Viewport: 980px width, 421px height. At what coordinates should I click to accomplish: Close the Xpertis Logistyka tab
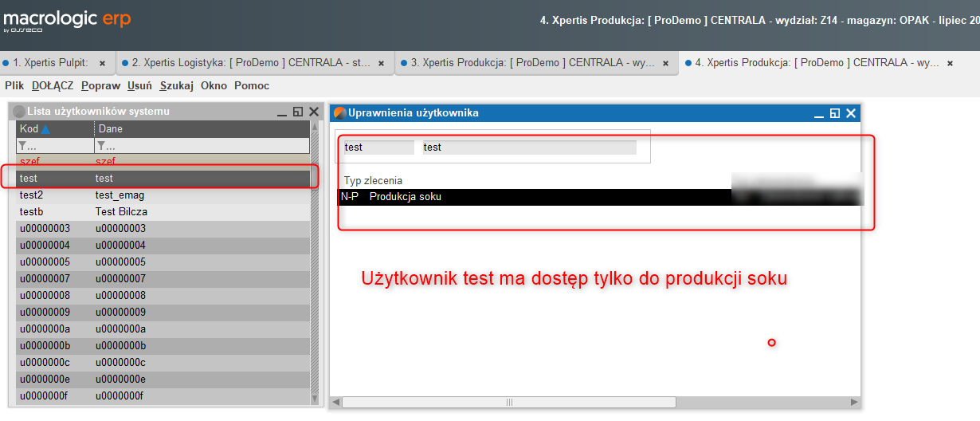coord(381,63)
